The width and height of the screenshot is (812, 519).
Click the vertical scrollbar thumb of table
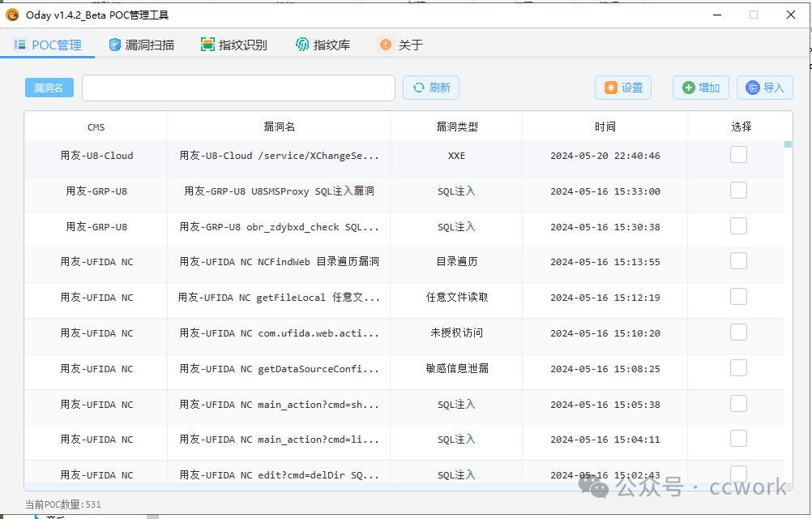pyautogui.click(x=788, y=144)
